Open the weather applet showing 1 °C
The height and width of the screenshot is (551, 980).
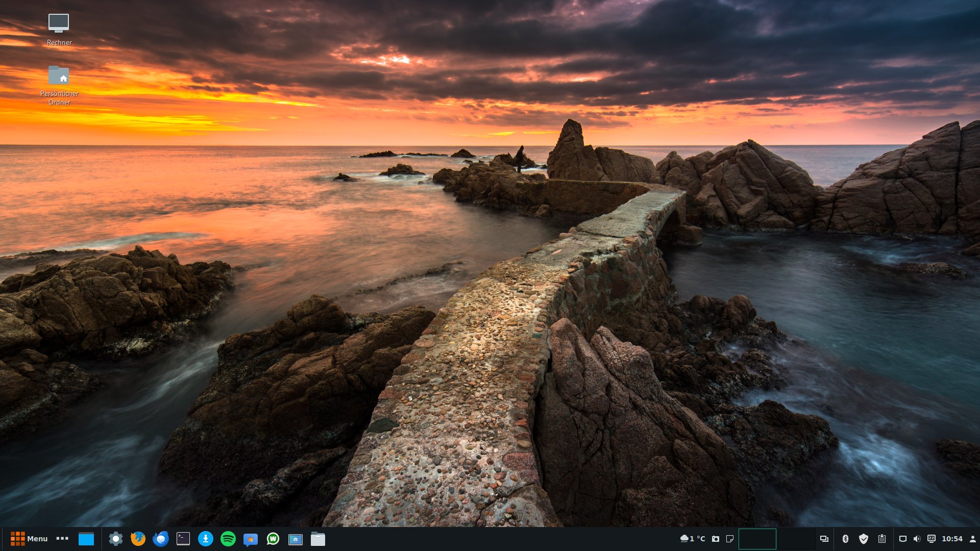tap(693, 539)
